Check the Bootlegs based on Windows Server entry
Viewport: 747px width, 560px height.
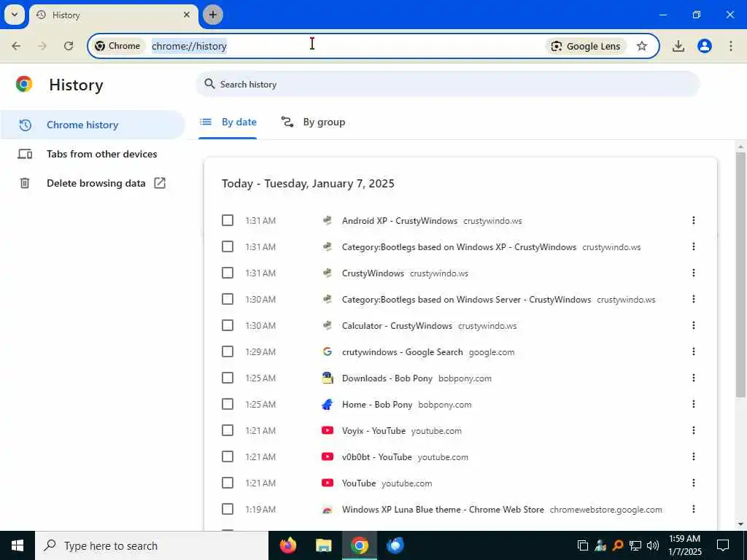[x=228, y=299]
